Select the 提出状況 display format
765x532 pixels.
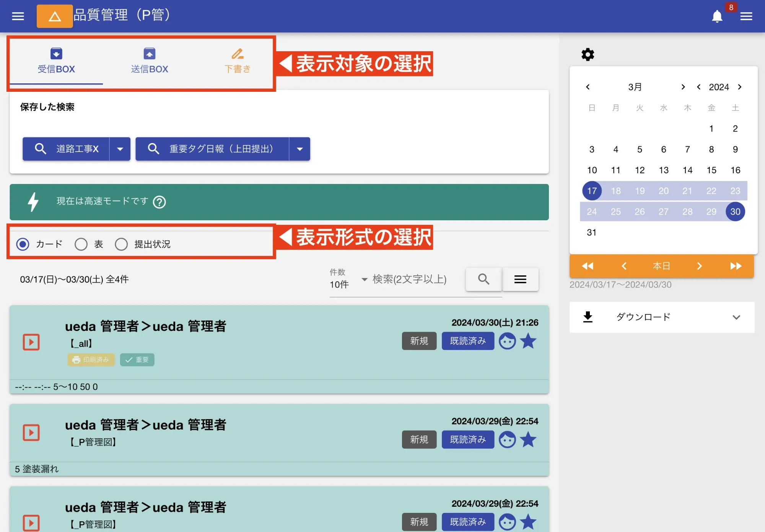(x=121, y=244)
